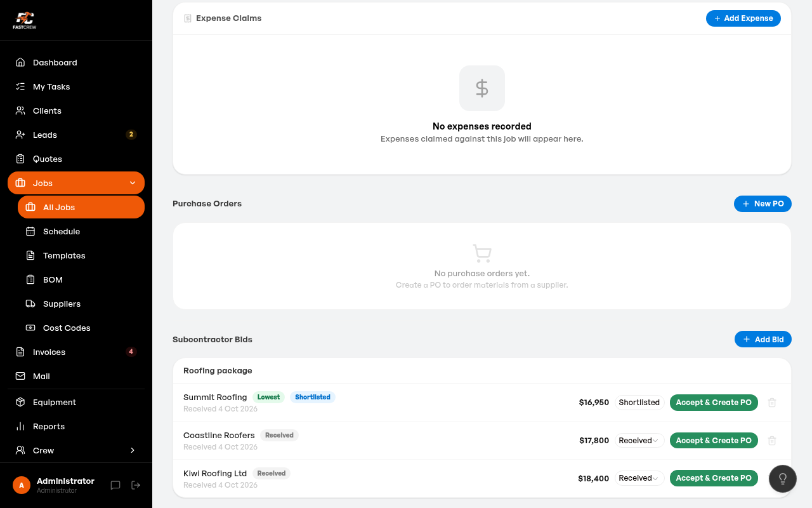Viewport: 812px width, 508px height.
Task: Expand the Crew submenu chevron
Action: [x=133, y=450]
